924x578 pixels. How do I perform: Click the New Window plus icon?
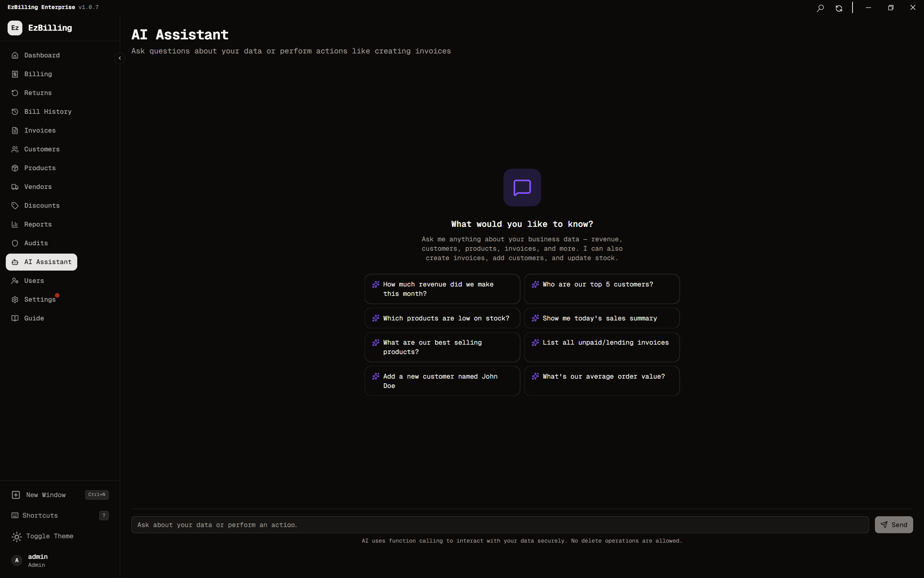click(16, 495)
